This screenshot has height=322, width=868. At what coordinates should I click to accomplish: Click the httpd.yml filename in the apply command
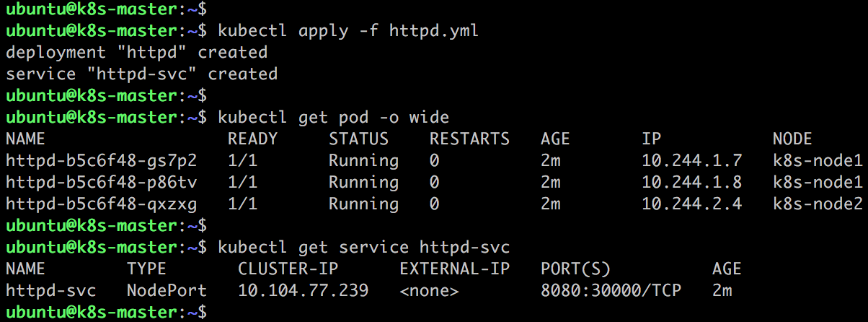(433, 31)
